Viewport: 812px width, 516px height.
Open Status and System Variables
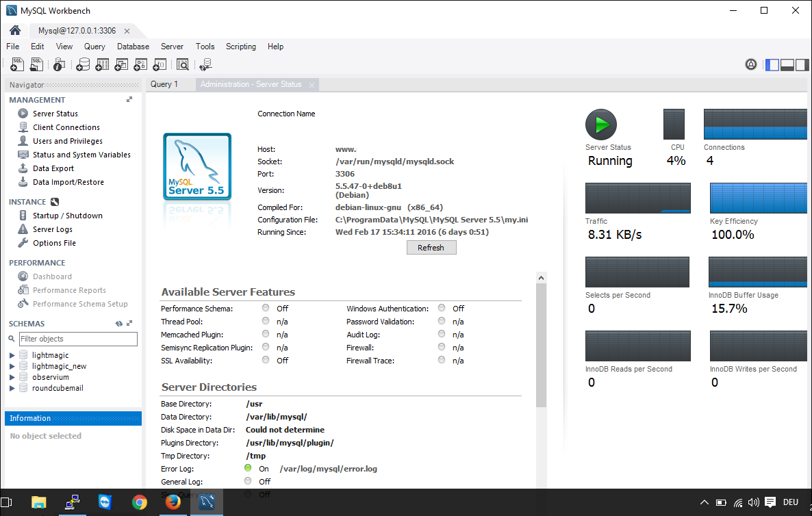[x=81, y=155]
